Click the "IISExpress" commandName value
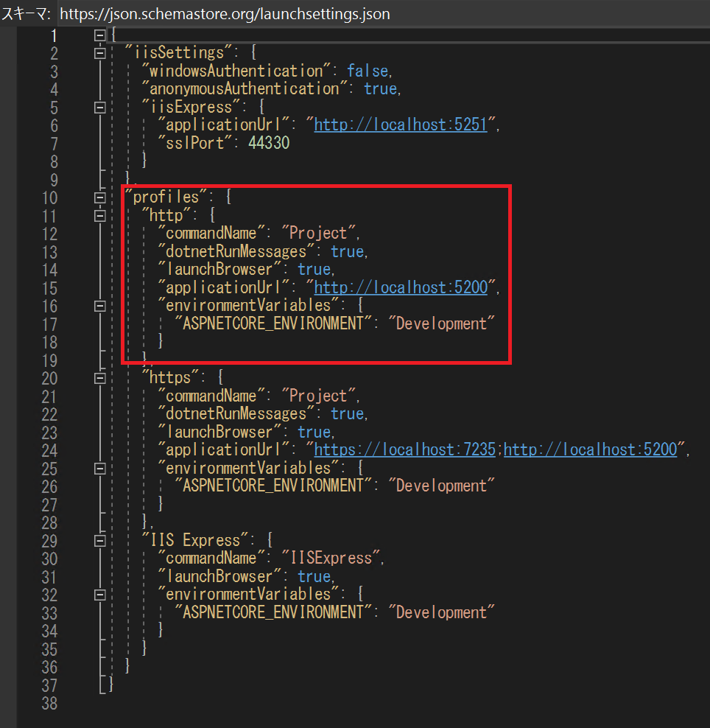 (x=331, y=558)
